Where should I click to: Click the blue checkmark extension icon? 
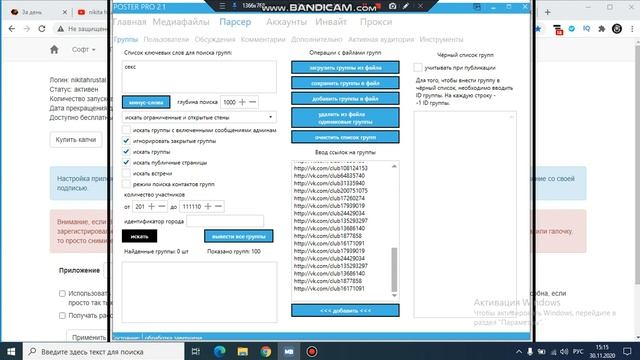click(572, 29)
